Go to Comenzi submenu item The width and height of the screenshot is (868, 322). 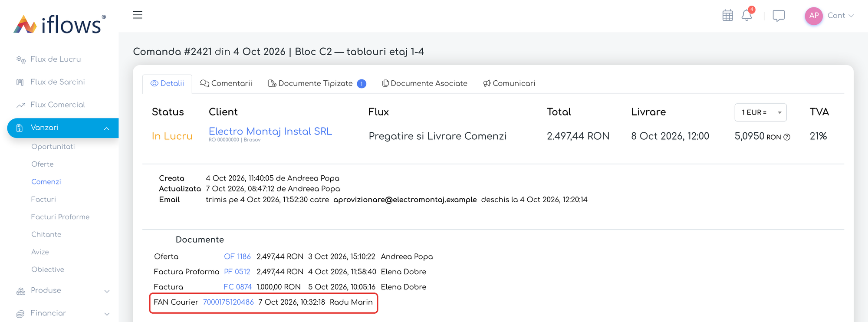tap(46, 182)
